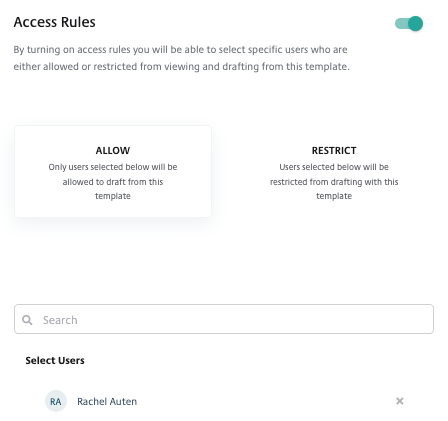This screenshot has width=448, height=421.
Task: Click the magnifying glass search icon
Action: pyautogui.click(x=27, y=320)
